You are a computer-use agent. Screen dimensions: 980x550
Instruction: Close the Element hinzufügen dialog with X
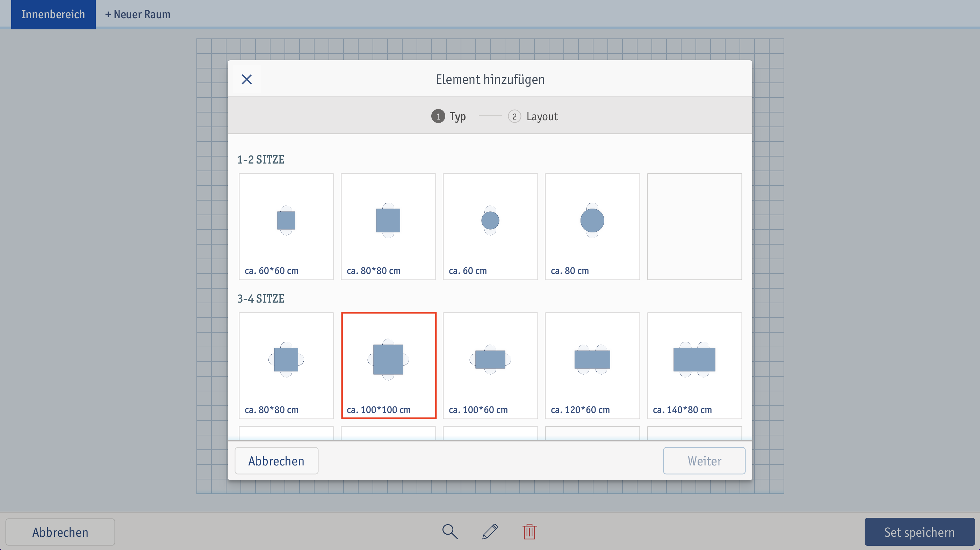coord(246,79)
